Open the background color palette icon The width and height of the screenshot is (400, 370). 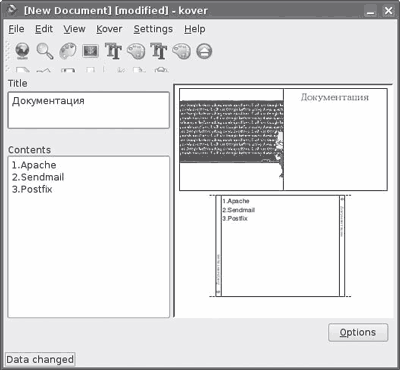pyautogui.click(x=68, y=51)
